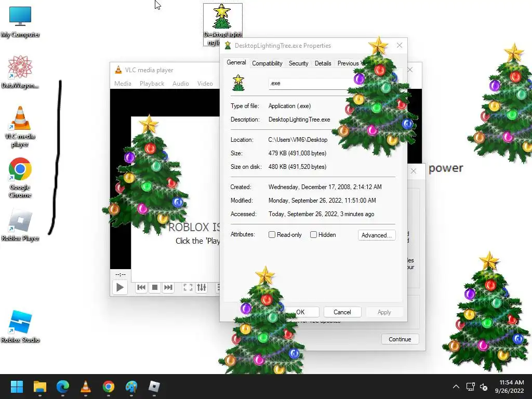Screen dimensions: 532x399
Task: Click the file icon in General tab
Action: pyautogui.click(x=238, y=83)
